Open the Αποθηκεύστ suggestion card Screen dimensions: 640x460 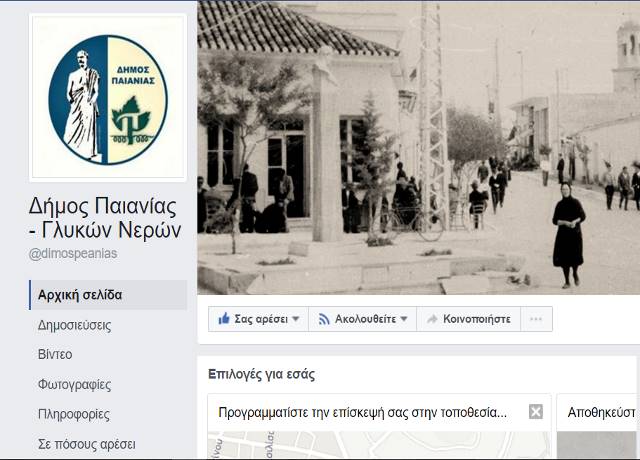tap(598, 426)
